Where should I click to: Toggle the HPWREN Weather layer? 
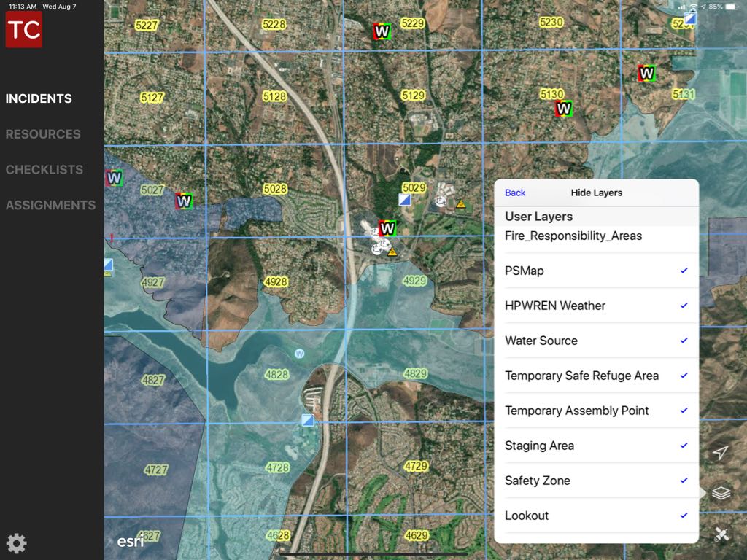coord(595,306)
